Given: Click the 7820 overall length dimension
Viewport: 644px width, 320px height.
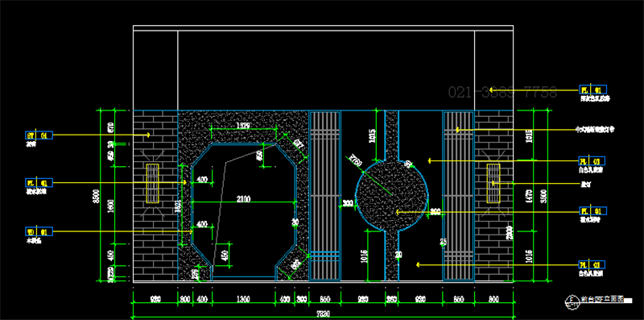Looking at the screenshot, I should pos(323,314).
